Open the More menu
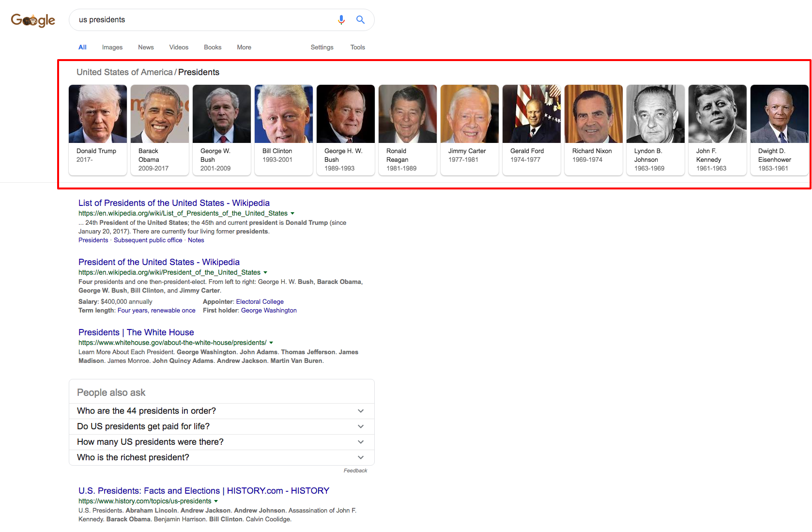 tap(244, 47)
